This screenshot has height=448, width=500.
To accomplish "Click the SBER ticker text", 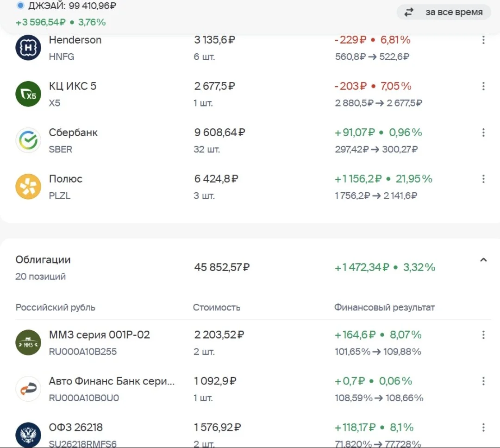I will [x=61, y=149].
